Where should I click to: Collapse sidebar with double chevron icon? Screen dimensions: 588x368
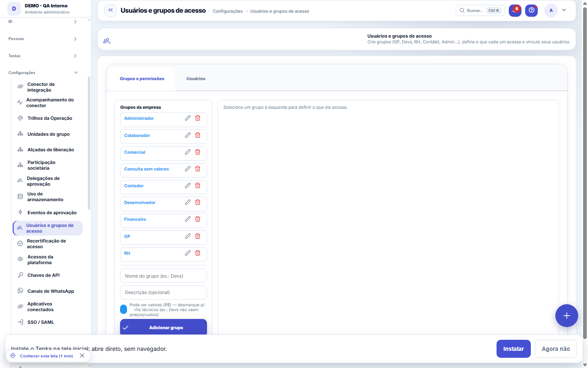(x=111, y=11)
